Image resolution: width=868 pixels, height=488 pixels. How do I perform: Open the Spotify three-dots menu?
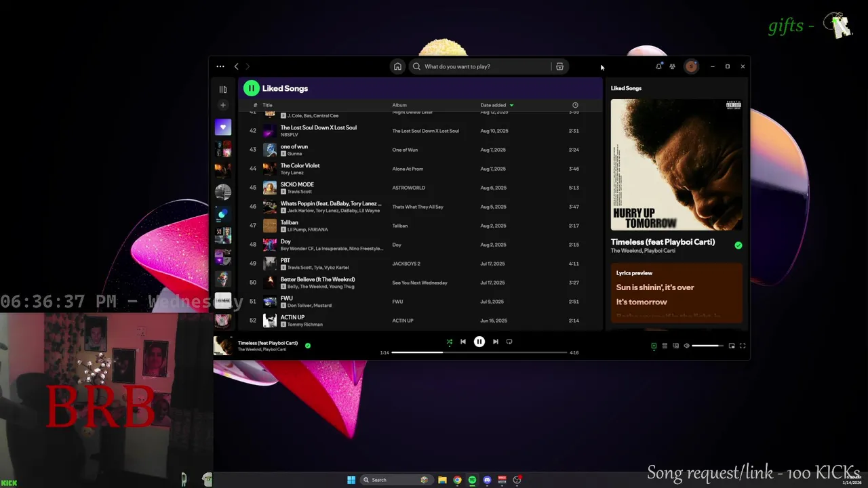click(220, 66)
